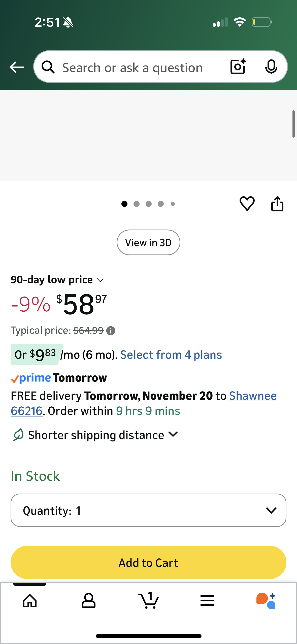
Task: Open the shopping cart icon
Action: pyautogui.click(x=148, y=601)
